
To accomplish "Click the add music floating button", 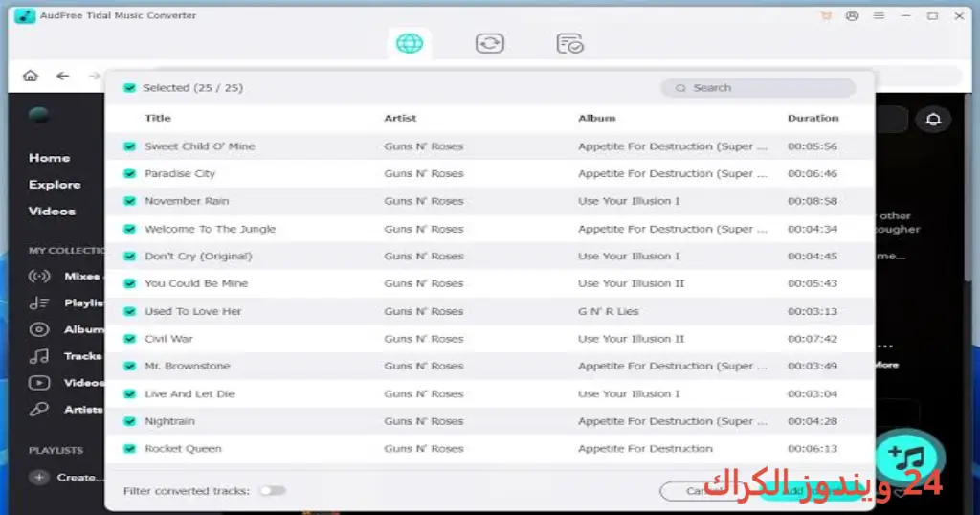I will 909,459.
